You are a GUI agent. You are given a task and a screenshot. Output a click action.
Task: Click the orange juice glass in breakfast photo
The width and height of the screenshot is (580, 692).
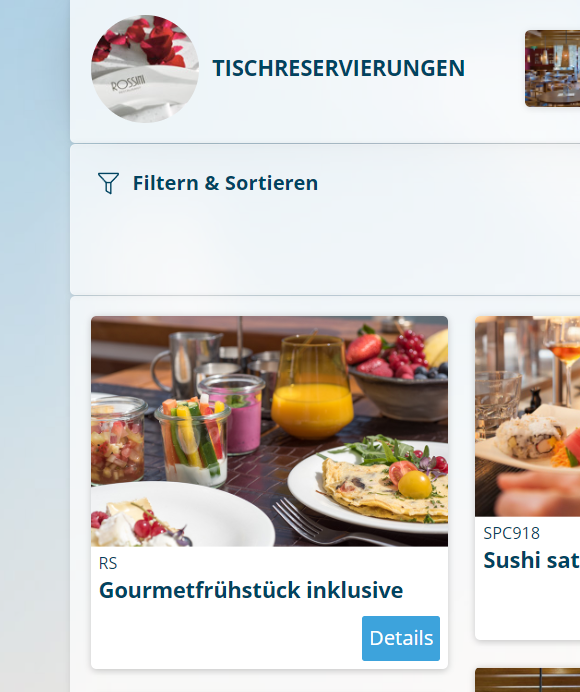(x=312, y=388)
